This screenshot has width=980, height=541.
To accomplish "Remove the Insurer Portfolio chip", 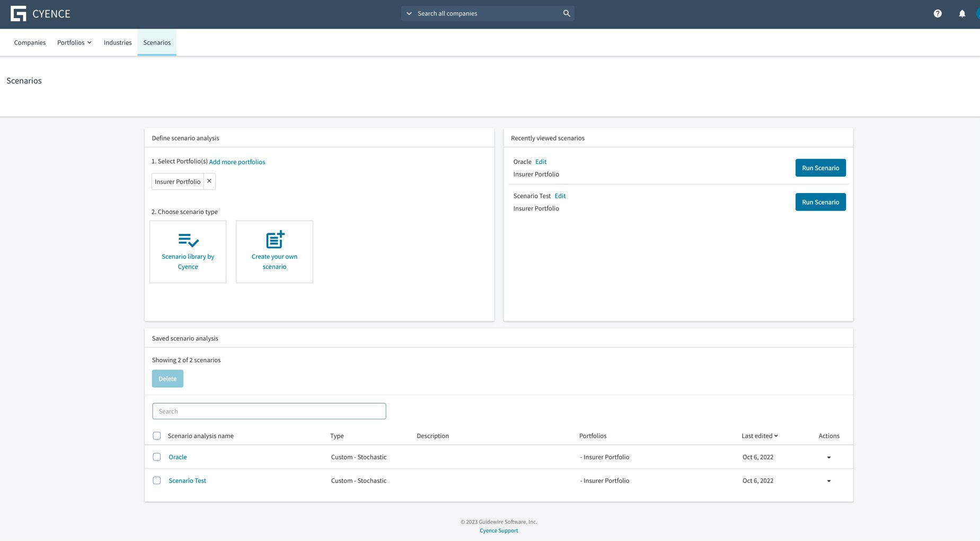I will 209,181.
